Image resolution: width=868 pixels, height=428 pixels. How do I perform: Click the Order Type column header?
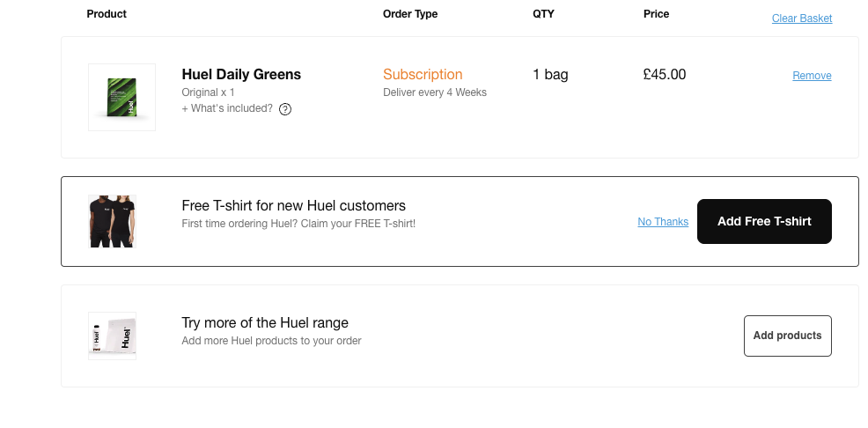(x=410, y=14)
